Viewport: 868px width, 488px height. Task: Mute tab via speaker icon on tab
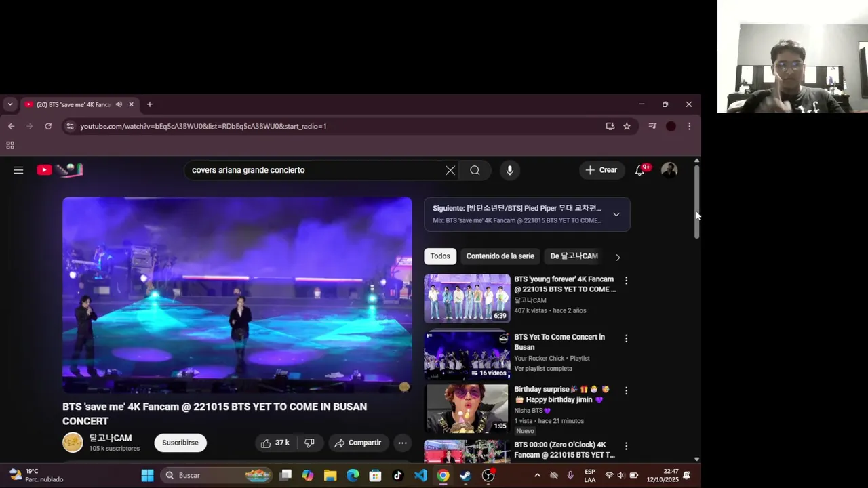coord(119,104)
